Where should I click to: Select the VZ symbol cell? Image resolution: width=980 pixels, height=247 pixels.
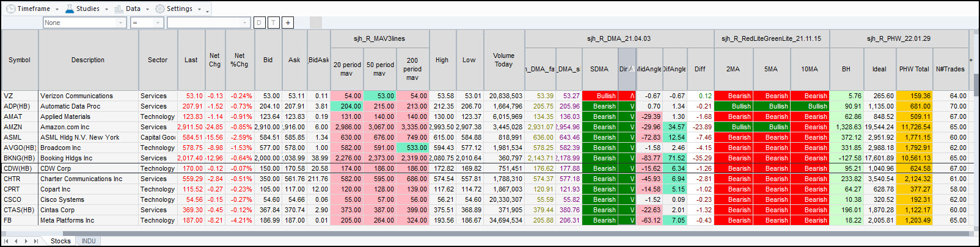click(20, 96)
